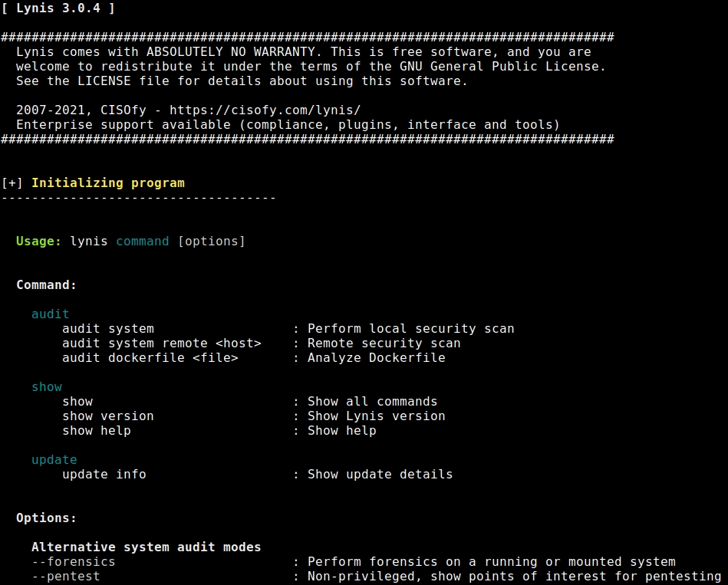Click the green Usage: label
728x585 pixels.
pyautogui.click(x=38, y=242)
